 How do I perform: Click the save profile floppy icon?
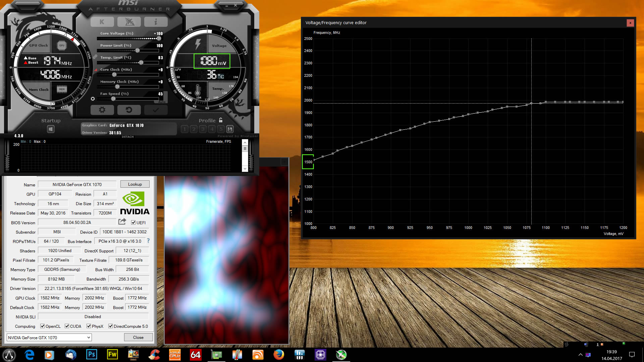(x=230, y=129)
